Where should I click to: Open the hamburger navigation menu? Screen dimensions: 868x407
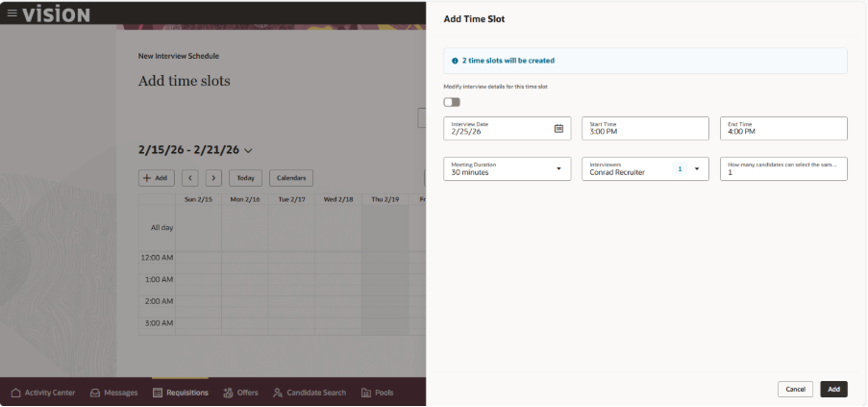coord(12,13)
